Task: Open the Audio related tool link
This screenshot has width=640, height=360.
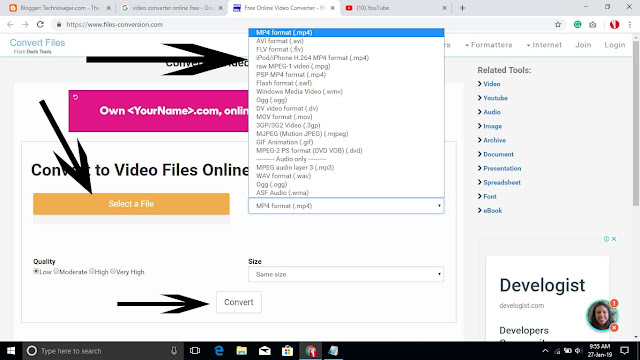Action: point(491,112)
